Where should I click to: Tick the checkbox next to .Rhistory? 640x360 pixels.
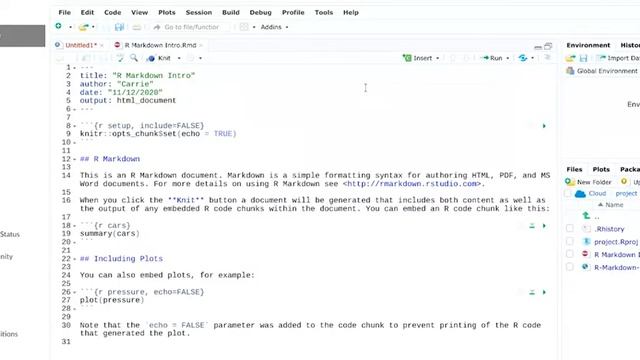click(570, 229)
